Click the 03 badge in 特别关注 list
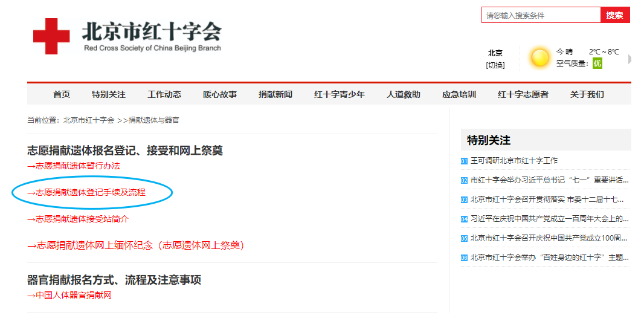 (x=464, y=200)
